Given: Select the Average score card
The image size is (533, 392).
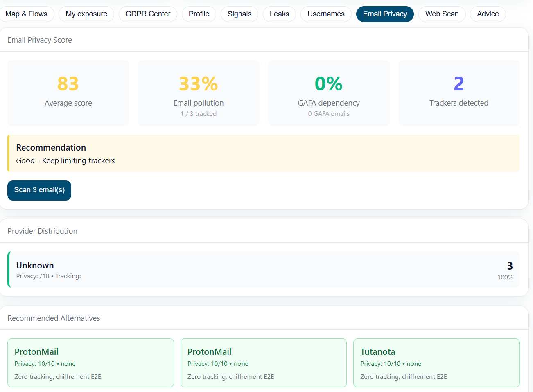Looking at the screenshot, I should tap(68, 92).
